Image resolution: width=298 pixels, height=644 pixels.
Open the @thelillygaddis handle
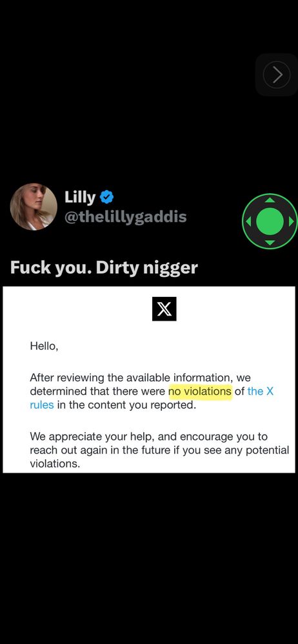pos(126,216)
